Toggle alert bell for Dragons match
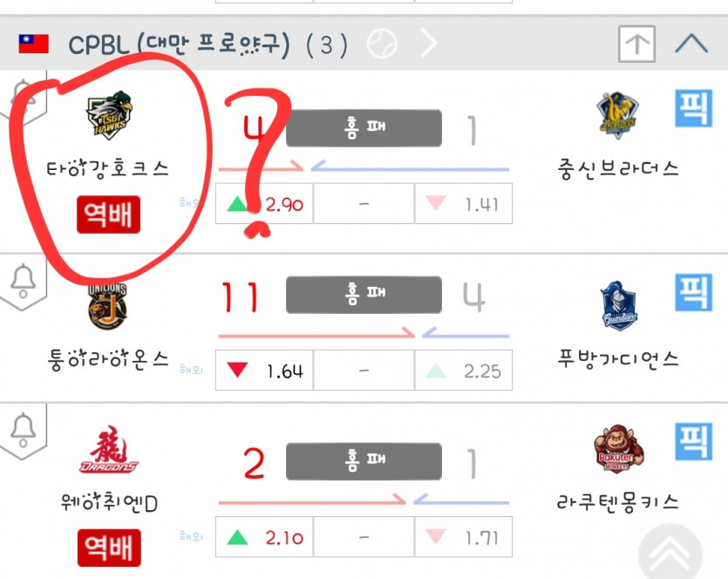The height and width of the screenshot is (579, 728). [24, 430]
